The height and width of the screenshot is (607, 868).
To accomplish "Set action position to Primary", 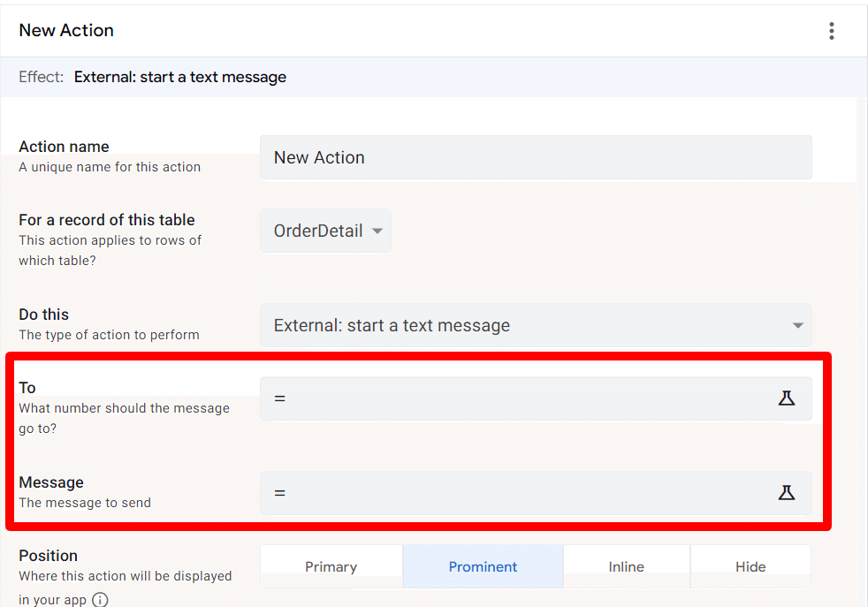I will 331,567.
